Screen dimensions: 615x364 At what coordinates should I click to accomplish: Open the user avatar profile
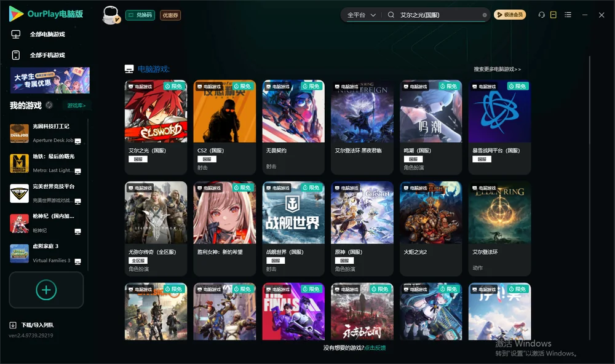click(x=111, y=15)
